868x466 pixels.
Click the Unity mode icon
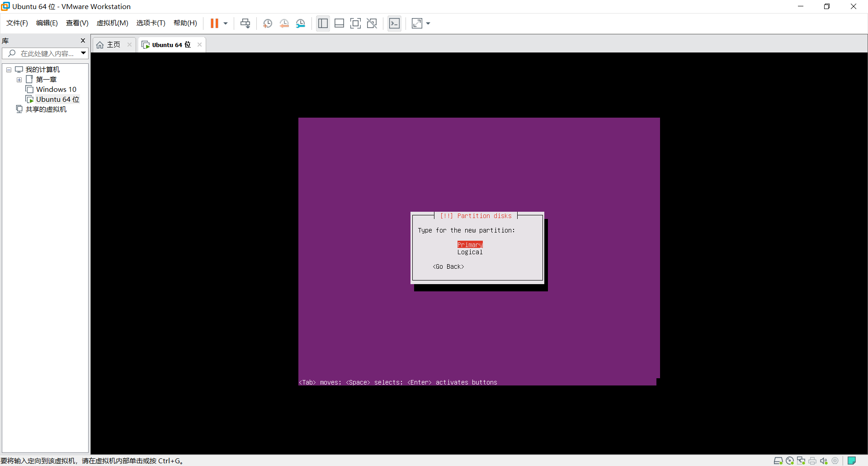coord(372,23)
